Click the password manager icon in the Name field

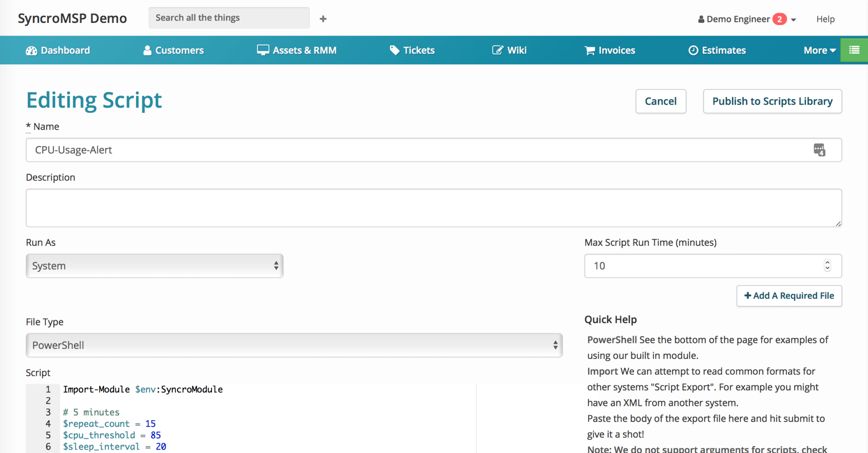pos(819,150)
